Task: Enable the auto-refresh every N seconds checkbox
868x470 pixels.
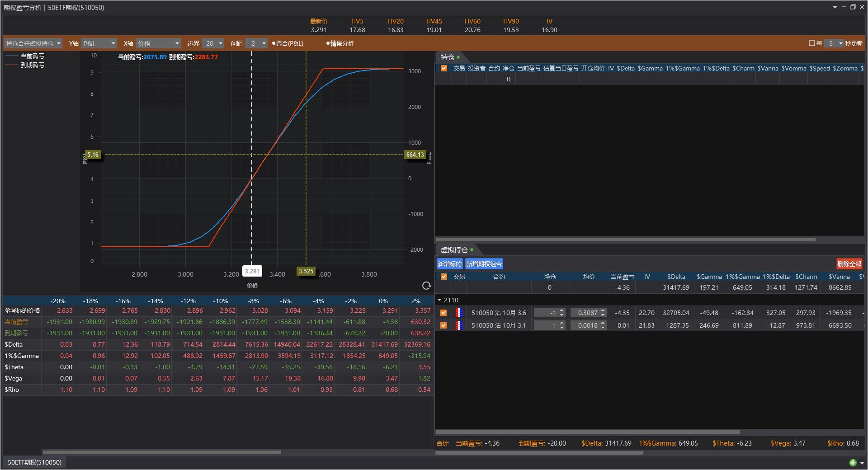Action: [811, 43]
